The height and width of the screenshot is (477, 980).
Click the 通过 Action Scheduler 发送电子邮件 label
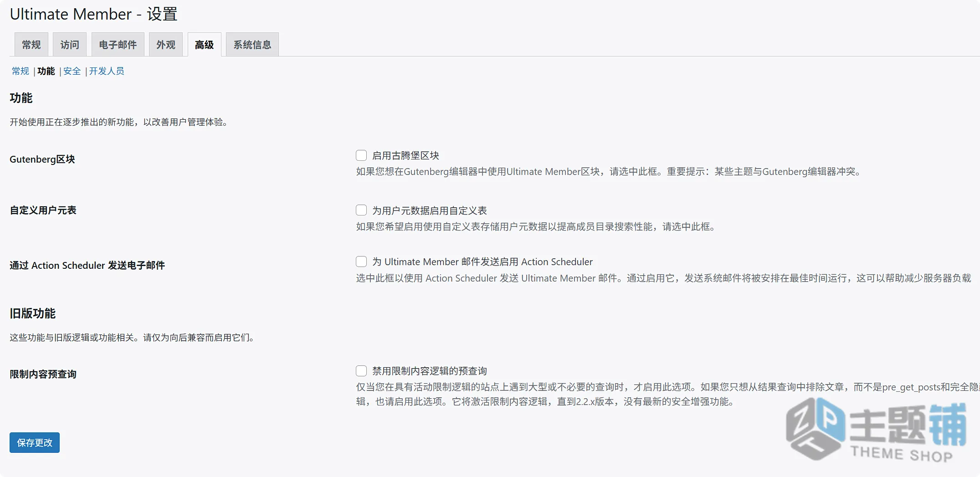click(x=87, y=265)
